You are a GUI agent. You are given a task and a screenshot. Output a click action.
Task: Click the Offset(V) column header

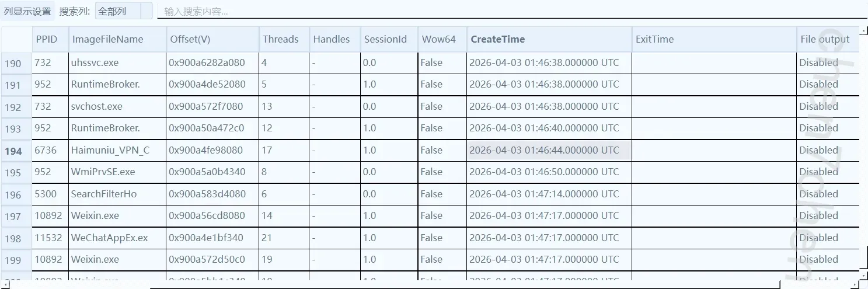(x=190, y=40)
